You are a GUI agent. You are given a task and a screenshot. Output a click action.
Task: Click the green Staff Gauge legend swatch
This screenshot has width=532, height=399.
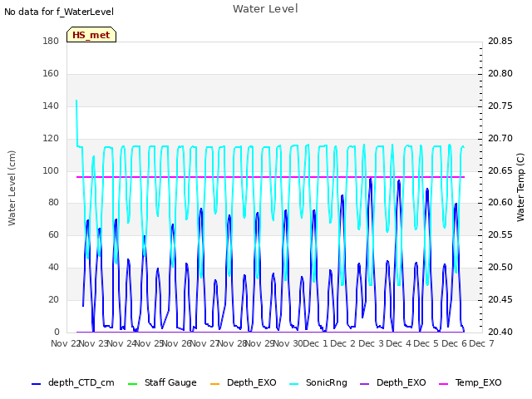tap(132, 384)
